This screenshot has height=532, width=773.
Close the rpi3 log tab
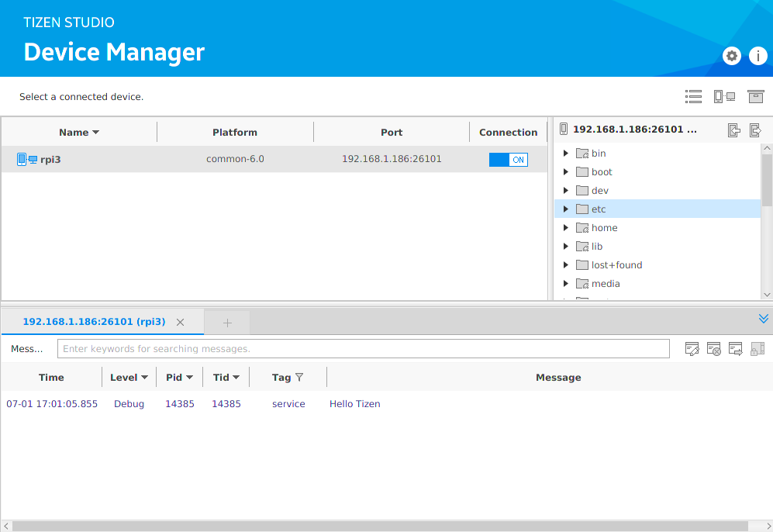[180, 322]
